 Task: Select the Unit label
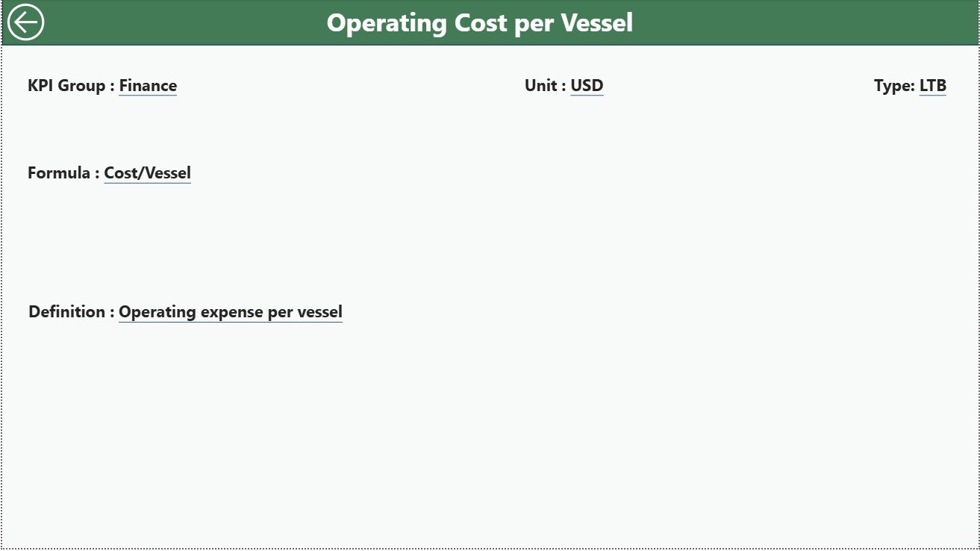(544, 85)
